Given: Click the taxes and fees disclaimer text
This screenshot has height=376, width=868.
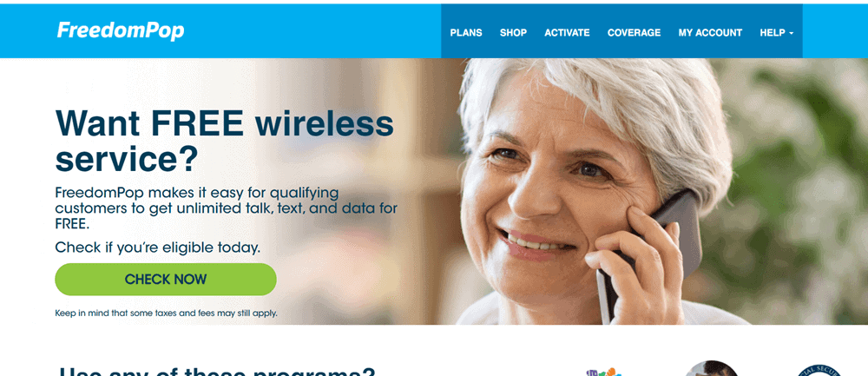Looking at the screenshot, I should 166,313.
